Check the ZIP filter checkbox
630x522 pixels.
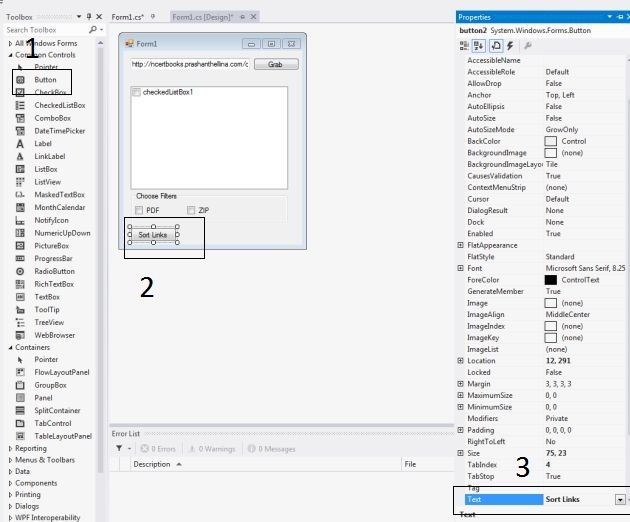coord(191,210)
